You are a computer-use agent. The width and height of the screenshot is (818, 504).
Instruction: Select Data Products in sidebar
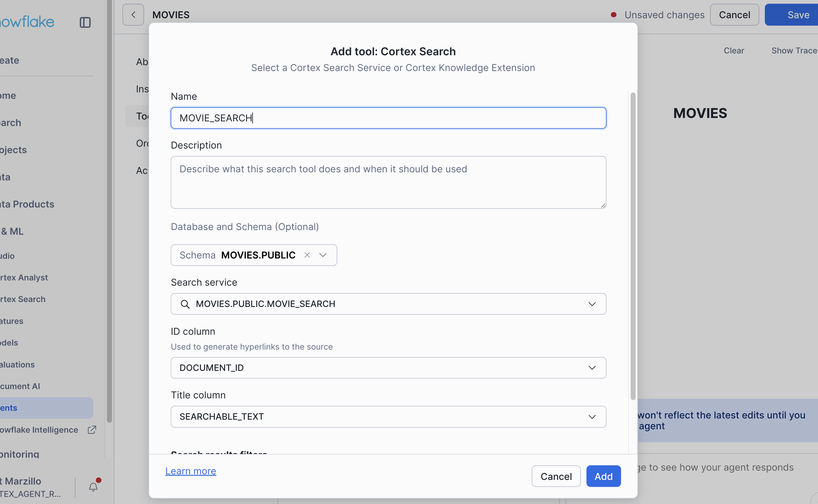(27, 204)
